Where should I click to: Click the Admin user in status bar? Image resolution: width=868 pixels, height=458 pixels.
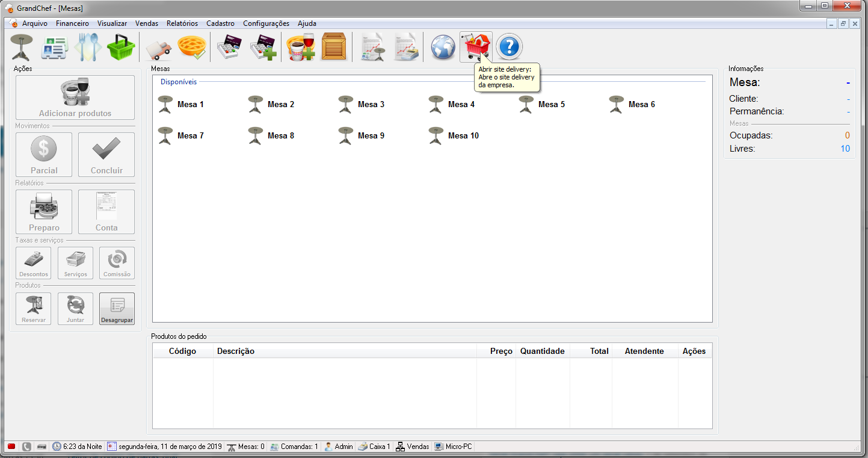(x=339, y=447)
